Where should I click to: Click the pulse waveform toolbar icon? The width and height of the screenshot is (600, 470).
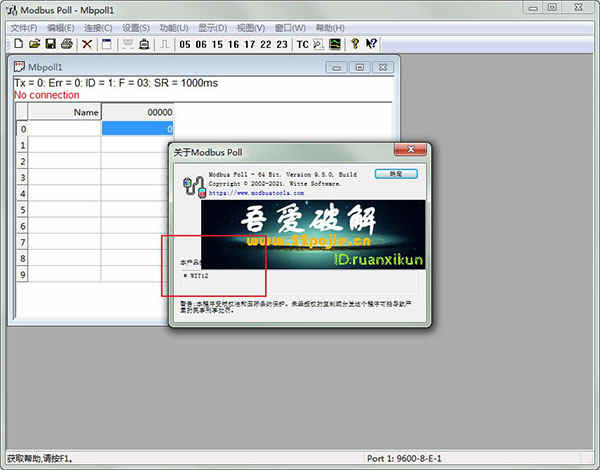165,44
